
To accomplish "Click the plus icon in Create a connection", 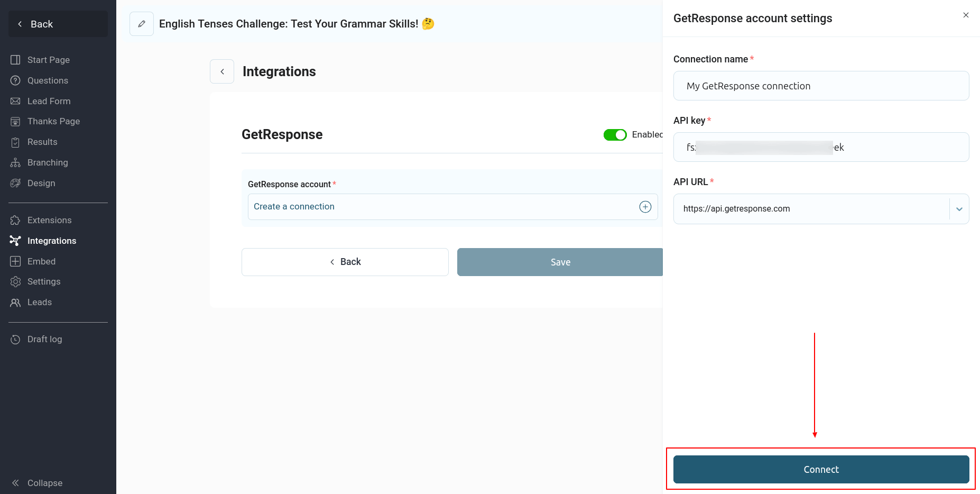I will tap(645, 207).
